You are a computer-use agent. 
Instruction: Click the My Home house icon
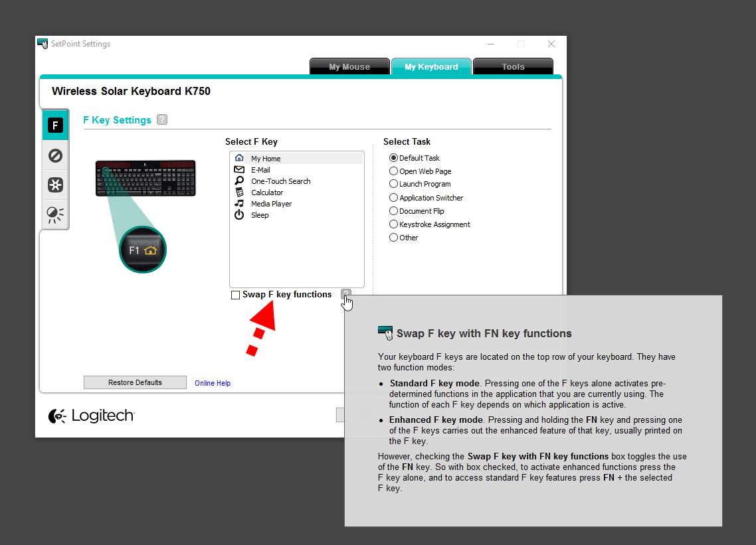pyautogui.click(x=239, y=158)
